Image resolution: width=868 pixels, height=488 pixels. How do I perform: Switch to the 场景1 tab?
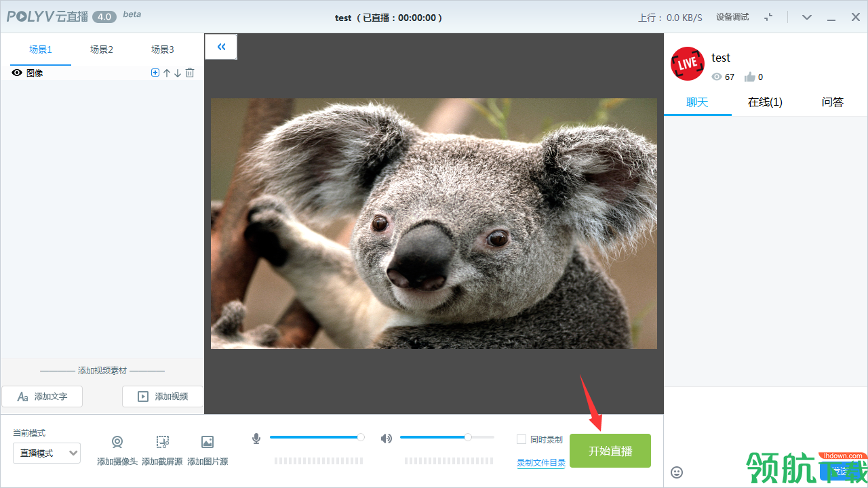pyautogui.click(x=41, y=49)
